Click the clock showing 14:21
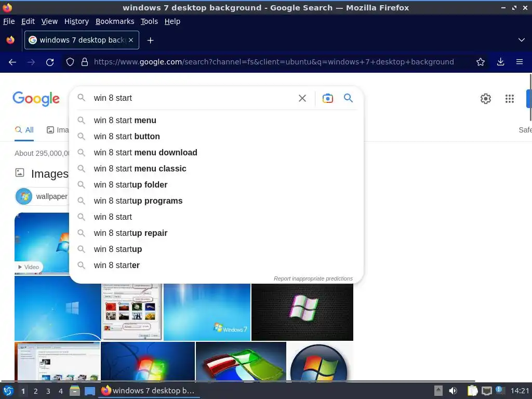 pyautogui.click(x=520, y=391)
